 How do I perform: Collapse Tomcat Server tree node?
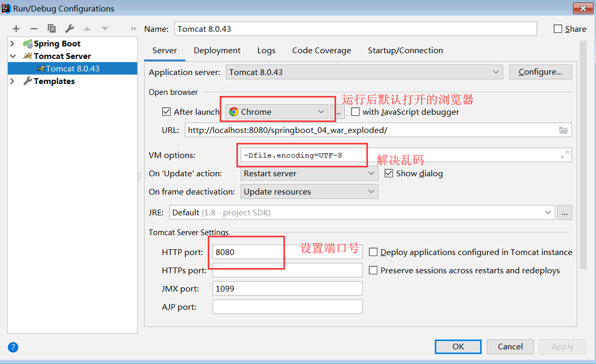(x=13, y=56)
